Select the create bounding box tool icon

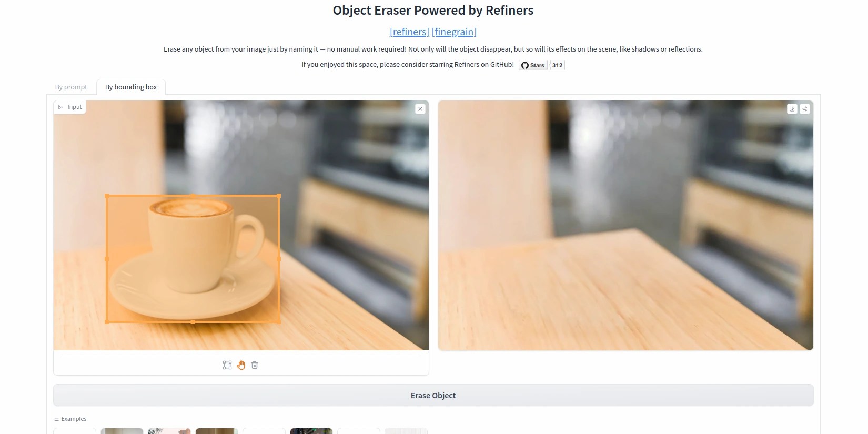click(x=227, y=365)
